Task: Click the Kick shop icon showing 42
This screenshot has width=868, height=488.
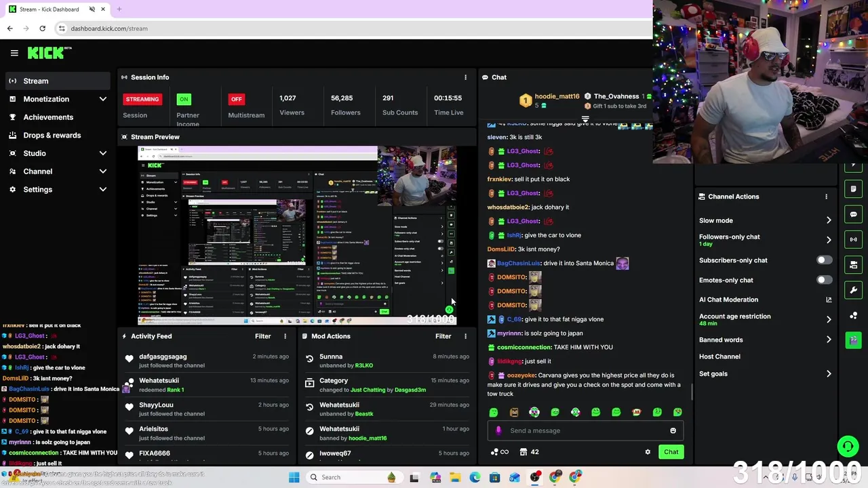Action: point(529,452)
